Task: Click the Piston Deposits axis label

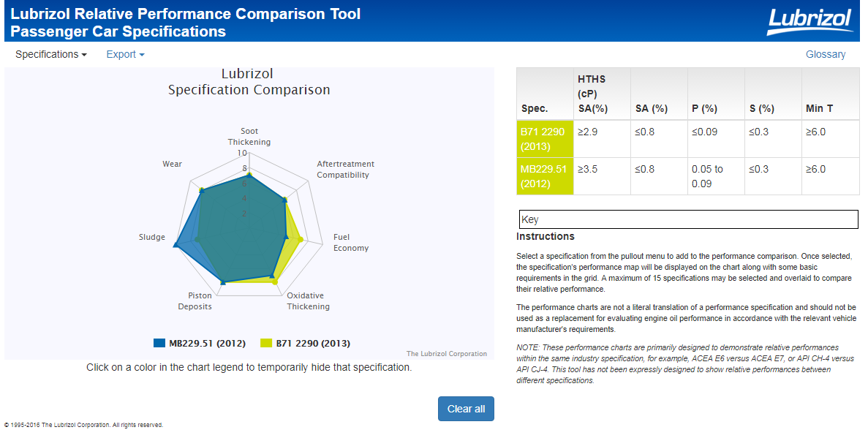Action: pos(195,301)
